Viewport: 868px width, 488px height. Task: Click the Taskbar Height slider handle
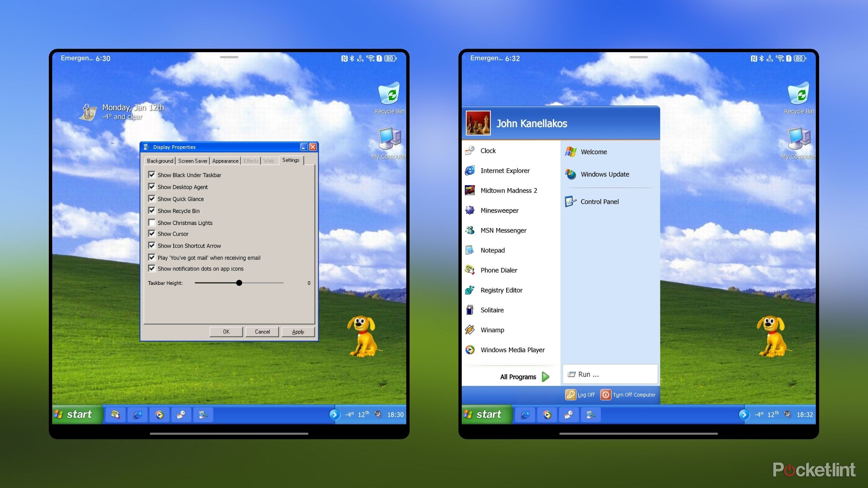pos(239,283)
